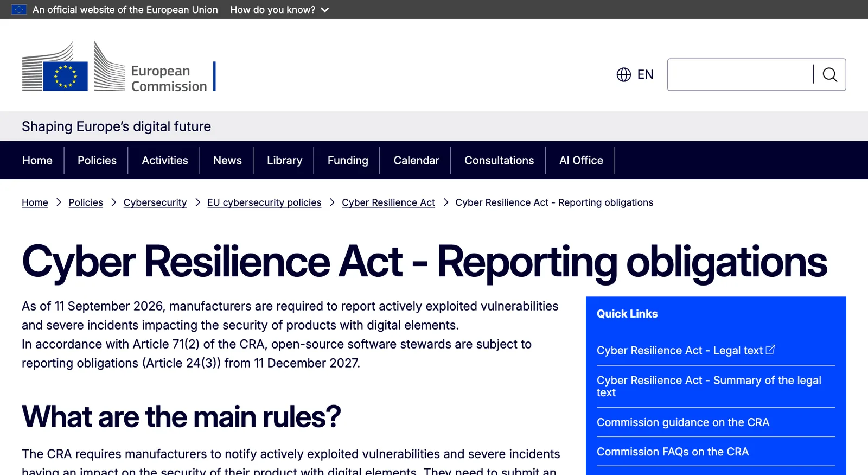Go to Policies in the breadcrumb
The width and height of the screenshot is (868, 475).
click(x=86, y=202)
